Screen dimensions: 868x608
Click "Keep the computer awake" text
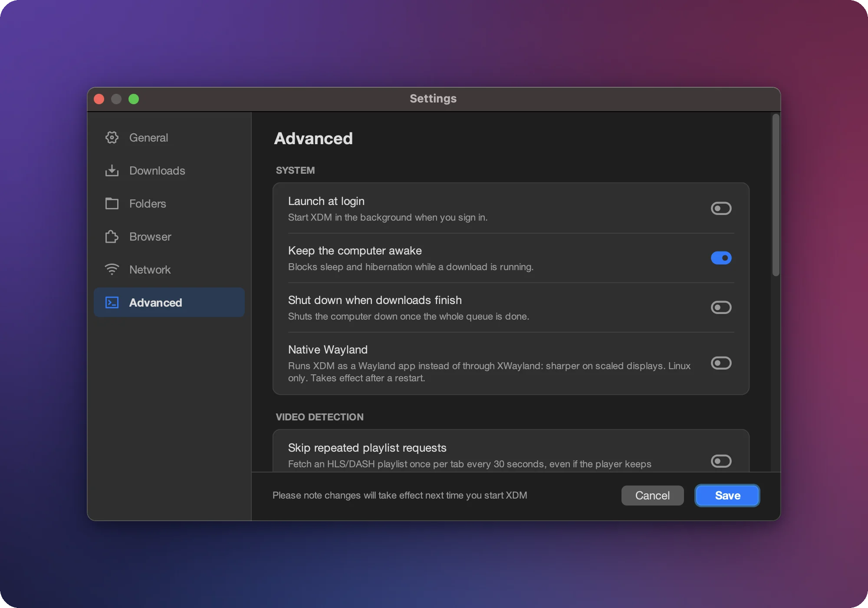click(355, 251)
